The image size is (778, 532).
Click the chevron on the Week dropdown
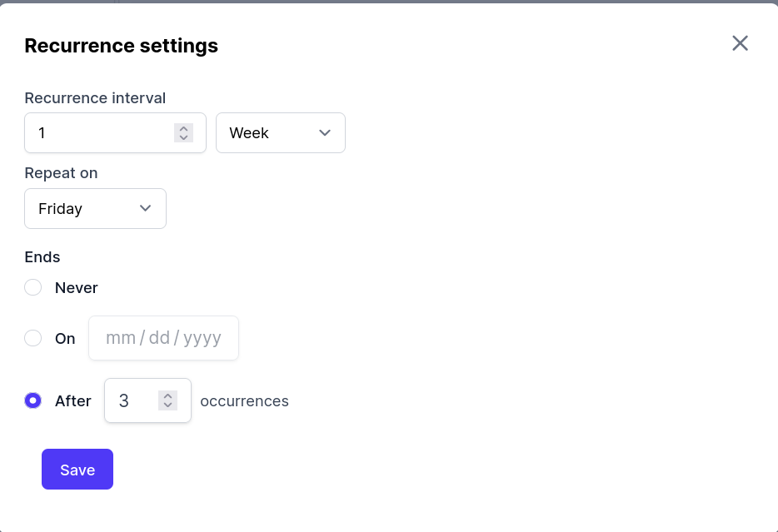(x=325, y=133)
